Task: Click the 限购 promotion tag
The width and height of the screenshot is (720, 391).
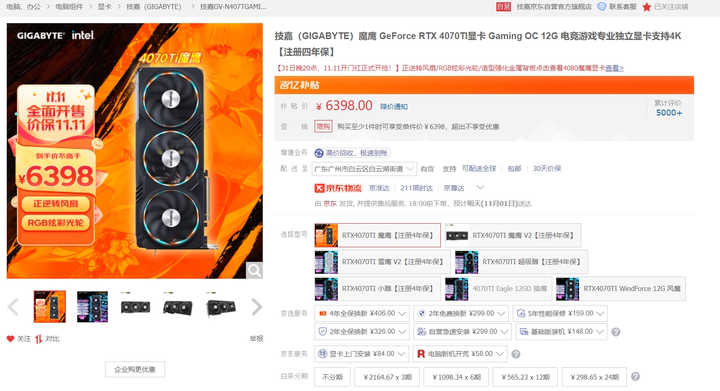Action: (323, 126)
